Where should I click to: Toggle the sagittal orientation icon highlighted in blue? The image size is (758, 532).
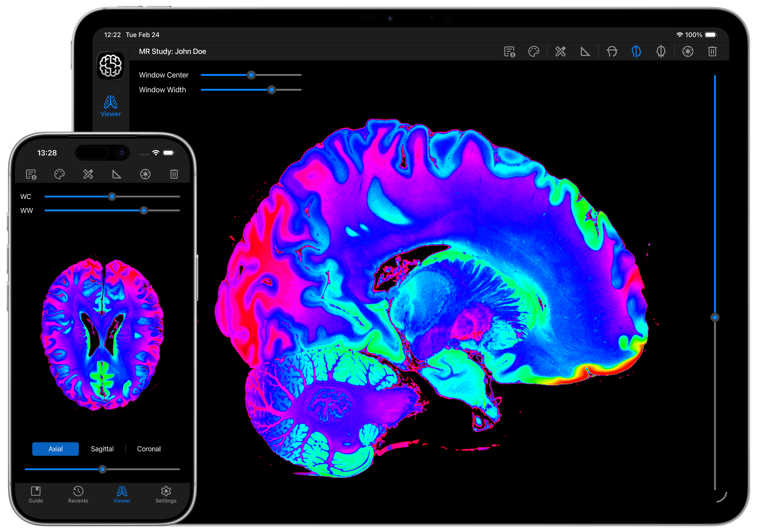click(x=636, y=51)
